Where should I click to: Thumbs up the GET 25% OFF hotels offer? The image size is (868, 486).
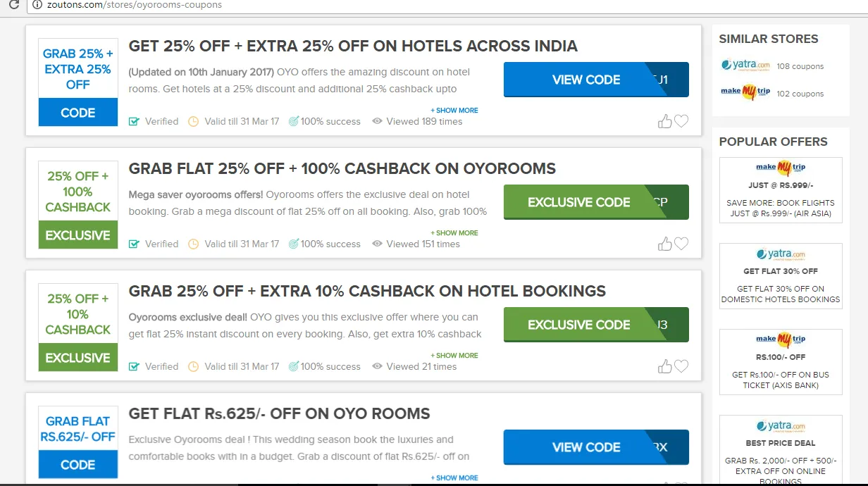coord(664,120)
